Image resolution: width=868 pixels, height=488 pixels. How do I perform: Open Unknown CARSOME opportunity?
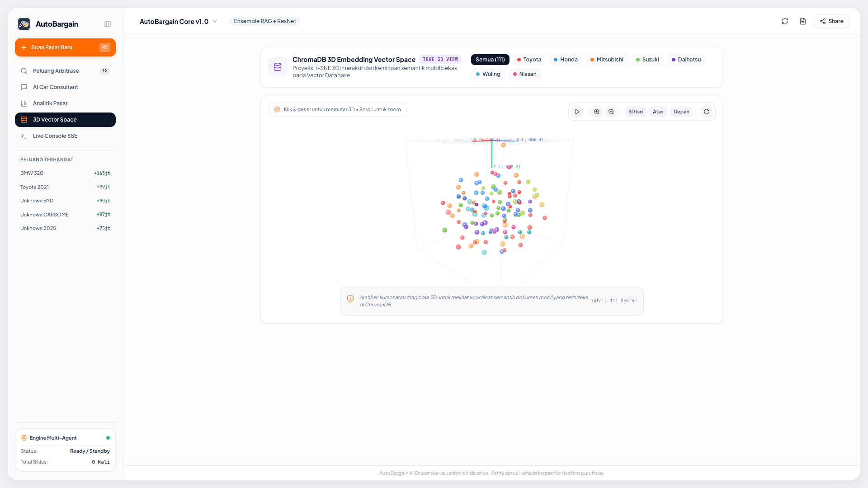click(65, 215)
